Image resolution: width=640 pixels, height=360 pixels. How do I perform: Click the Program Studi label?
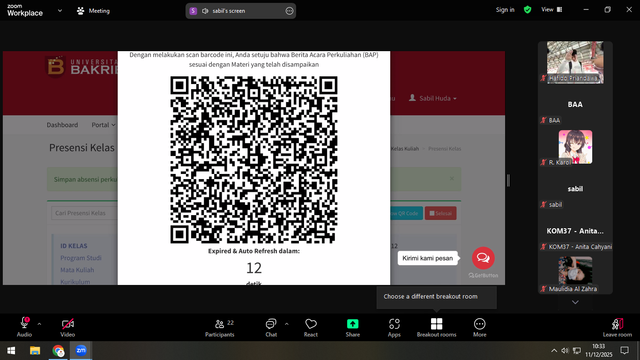point(81,258)
